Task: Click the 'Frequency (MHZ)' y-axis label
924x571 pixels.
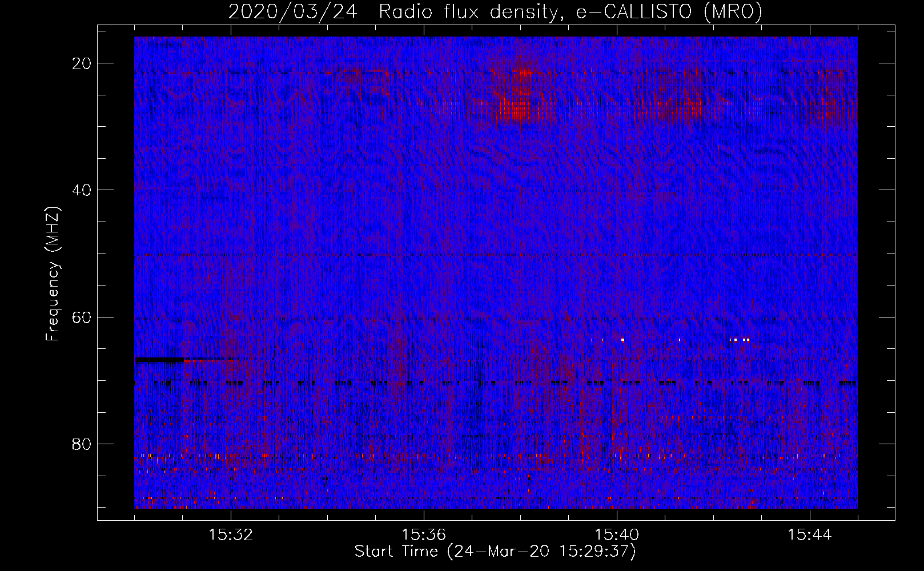Action: (x=53, y=274)
